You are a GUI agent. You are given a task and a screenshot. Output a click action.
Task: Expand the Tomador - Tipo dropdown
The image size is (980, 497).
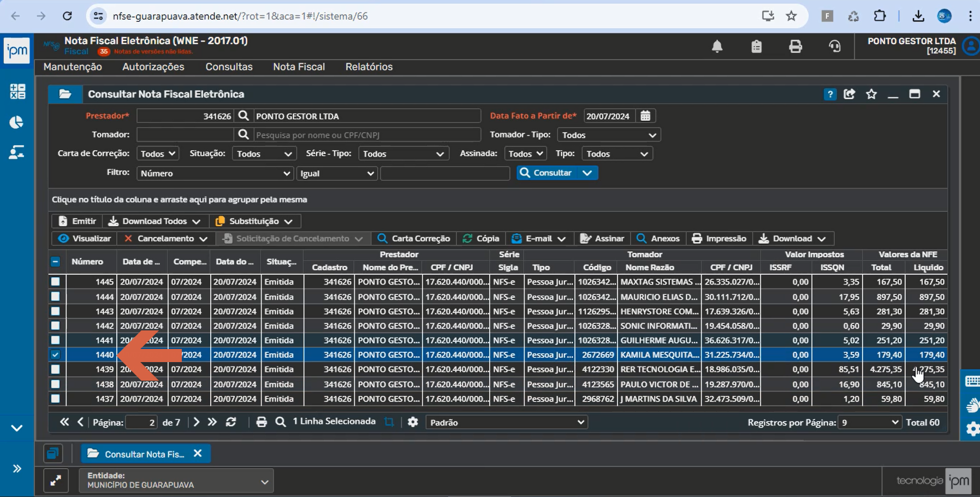coord(609,135)
